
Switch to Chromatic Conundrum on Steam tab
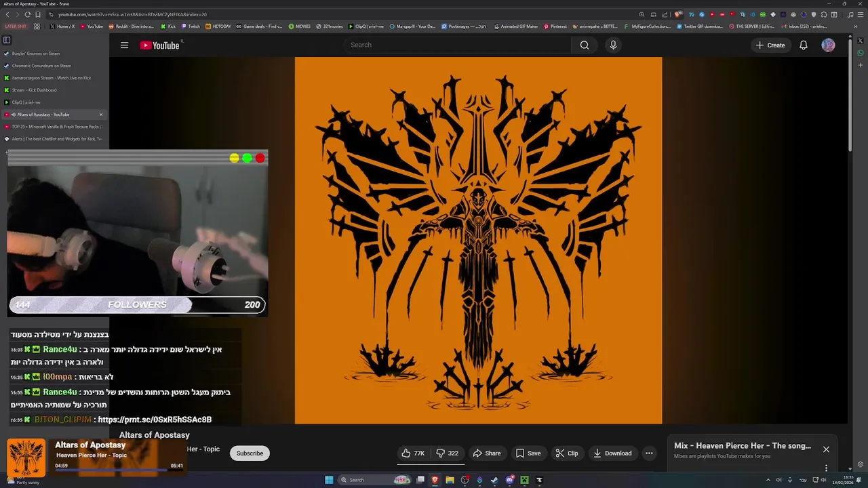coord(54,66)
